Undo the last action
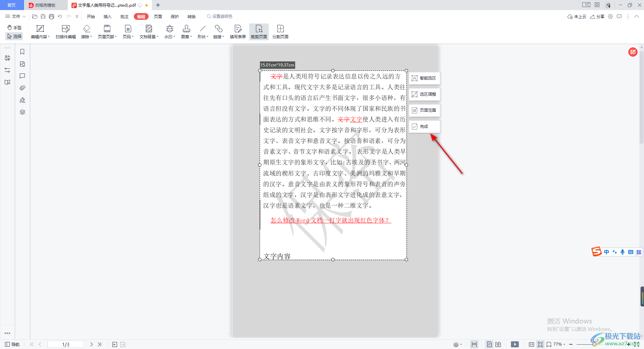Screen dimensions: 644x349 pyautogui.click(x=60, y=16)
